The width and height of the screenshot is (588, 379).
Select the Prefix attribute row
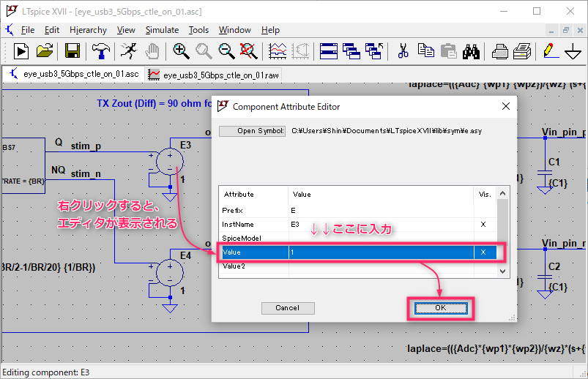[358, 210]
